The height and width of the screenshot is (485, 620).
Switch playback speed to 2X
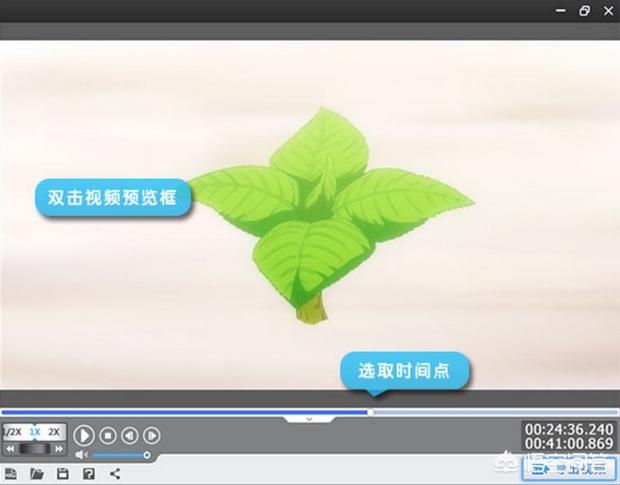click(55, 432)
